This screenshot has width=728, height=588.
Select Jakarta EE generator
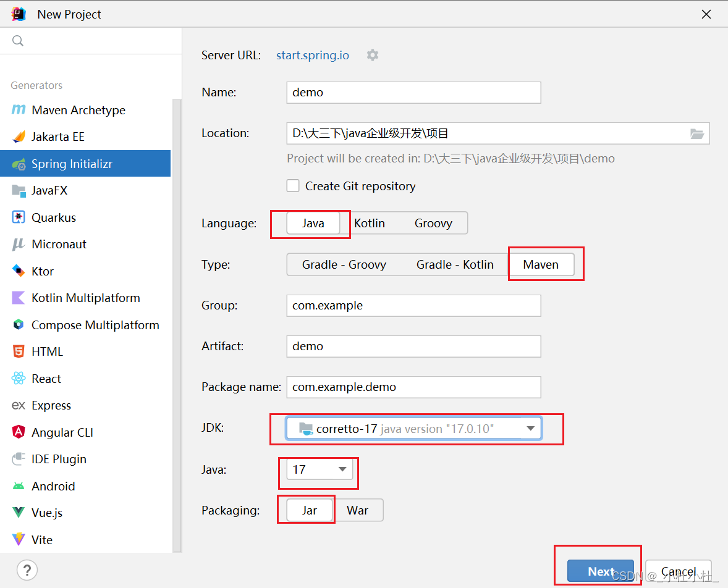(85, 136)
